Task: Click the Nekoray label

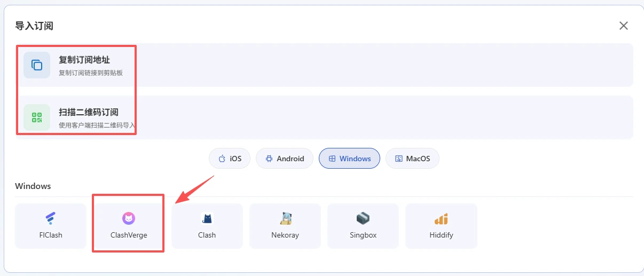Action: [285, 235]
